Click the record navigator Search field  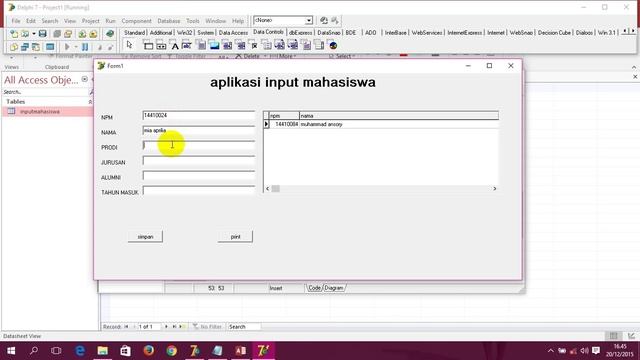tap(244, 327)
